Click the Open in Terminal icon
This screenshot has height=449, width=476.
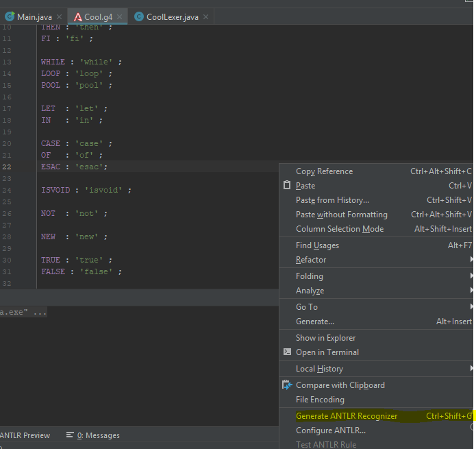click(287, 352)
